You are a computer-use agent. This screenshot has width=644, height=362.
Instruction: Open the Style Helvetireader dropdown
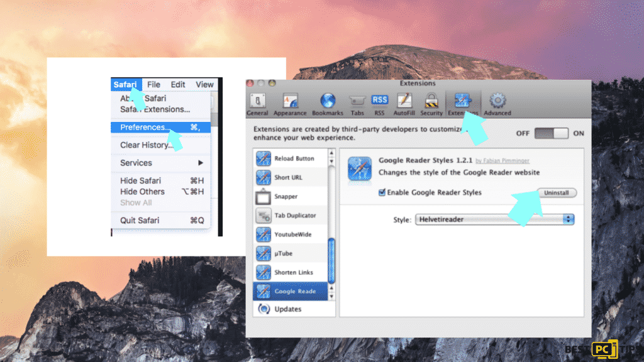pos(494,219)
